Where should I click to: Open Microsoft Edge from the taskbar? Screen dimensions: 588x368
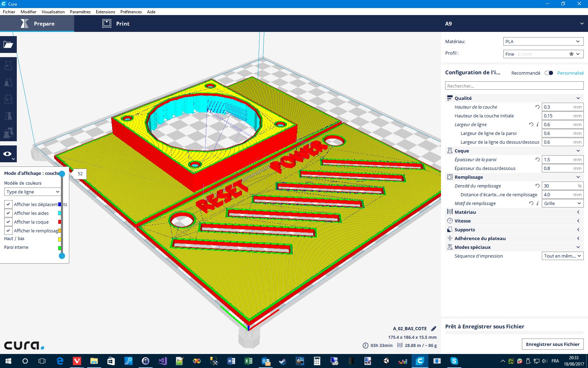click(60, 361)
